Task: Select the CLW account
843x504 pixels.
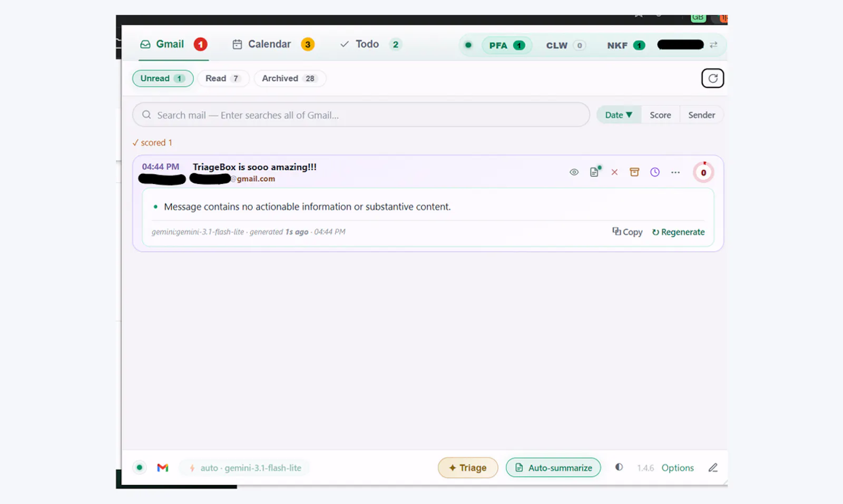Action: (x=565, y=45)
